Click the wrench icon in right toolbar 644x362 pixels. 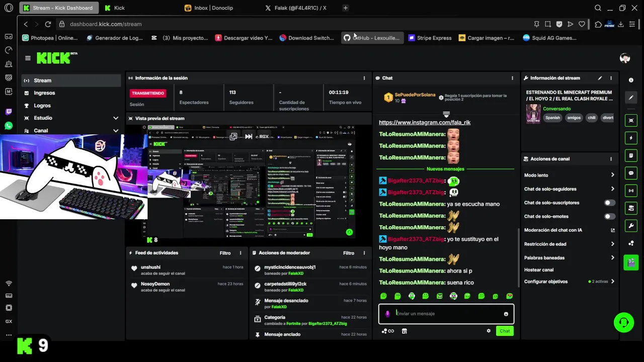[631, 226]
